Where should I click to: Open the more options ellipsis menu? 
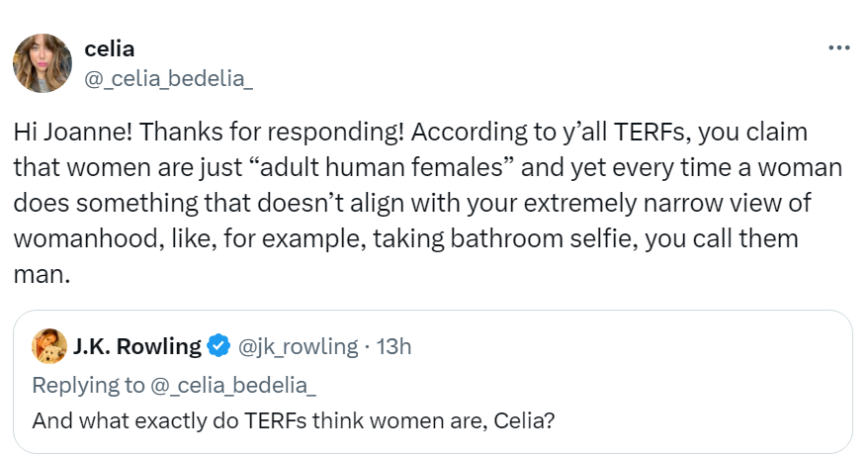click(838, 47)
